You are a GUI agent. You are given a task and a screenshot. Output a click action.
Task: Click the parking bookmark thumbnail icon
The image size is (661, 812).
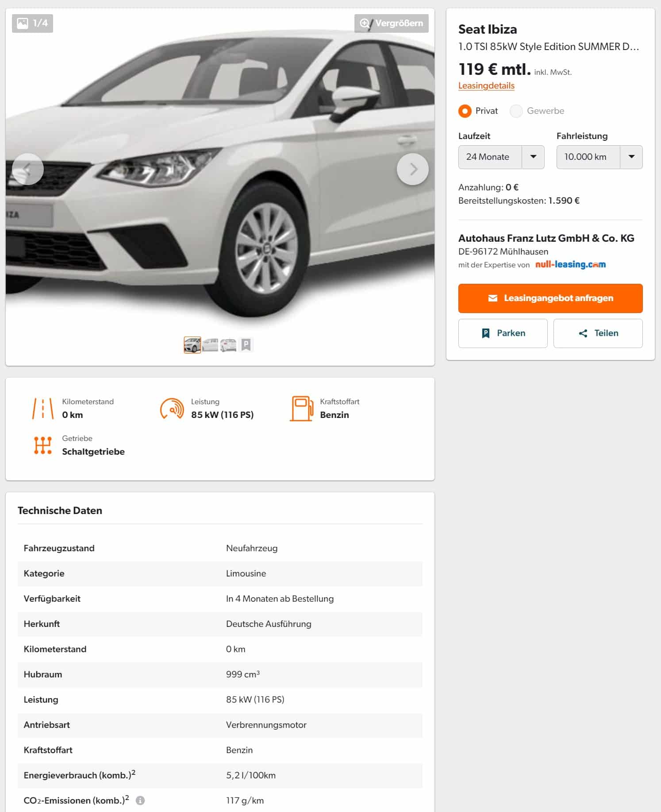pyautogui.click(x=246, y=344)
